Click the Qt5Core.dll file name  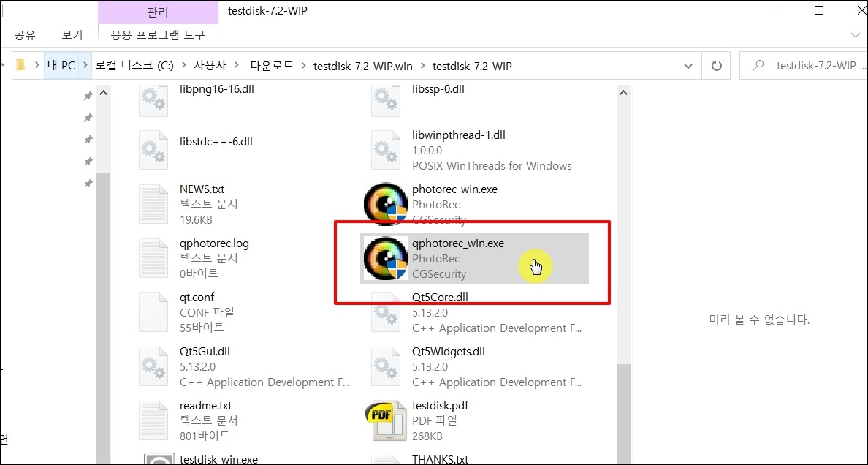click(440, 298)
